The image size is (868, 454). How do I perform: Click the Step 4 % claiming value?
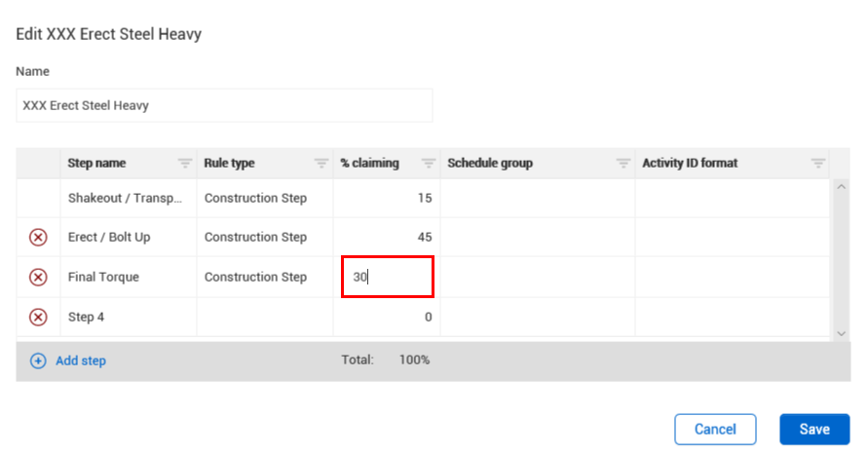point(387,317)
